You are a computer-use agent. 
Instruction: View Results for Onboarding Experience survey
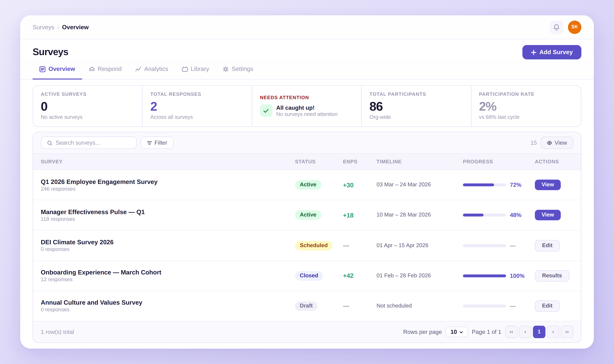pos(552,275)
